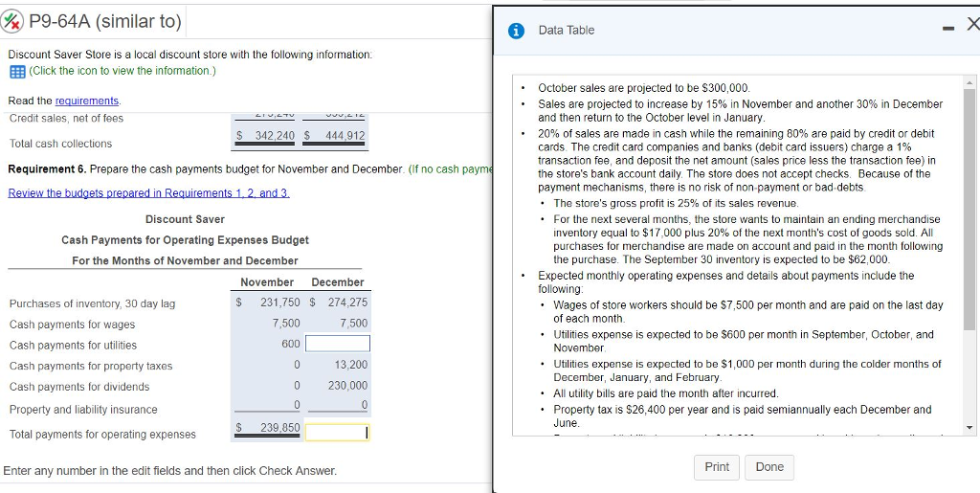Click the 'For the Months of November and December' subtitle
The width and height of the screenshot is (980, 493).
tap(185, 260)
